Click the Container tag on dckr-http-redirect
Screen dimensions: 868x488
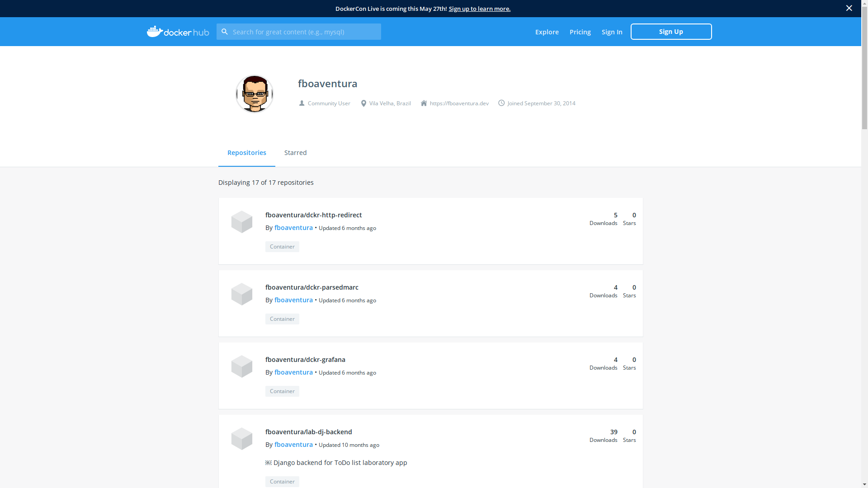(282, 247)
